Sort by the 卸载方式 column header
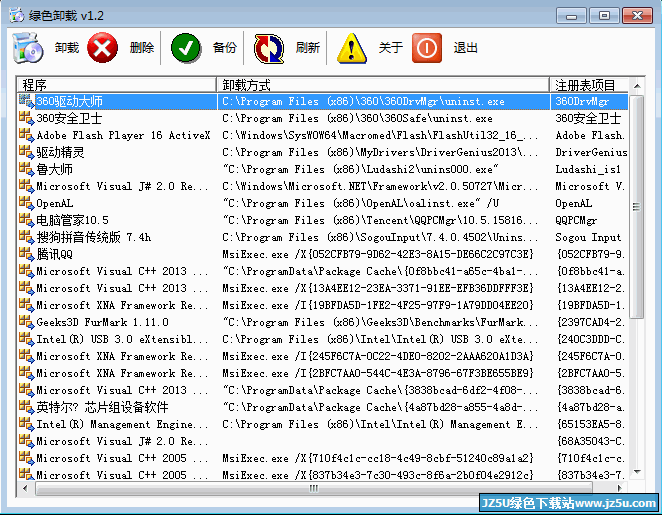The image size is (662, 515). click(x=383, y=85)
